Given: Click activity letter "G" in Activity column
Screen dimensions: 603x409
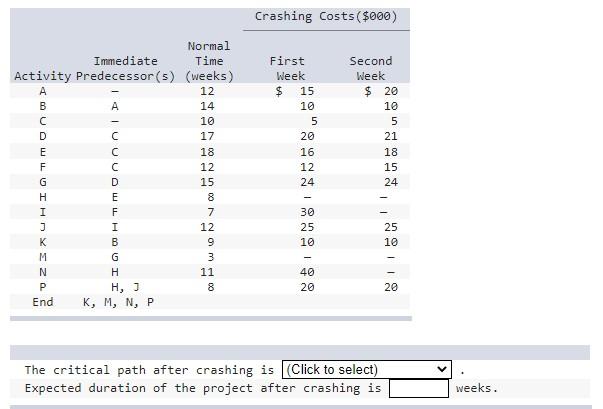Looking at the screenshot, I should 43,182.
